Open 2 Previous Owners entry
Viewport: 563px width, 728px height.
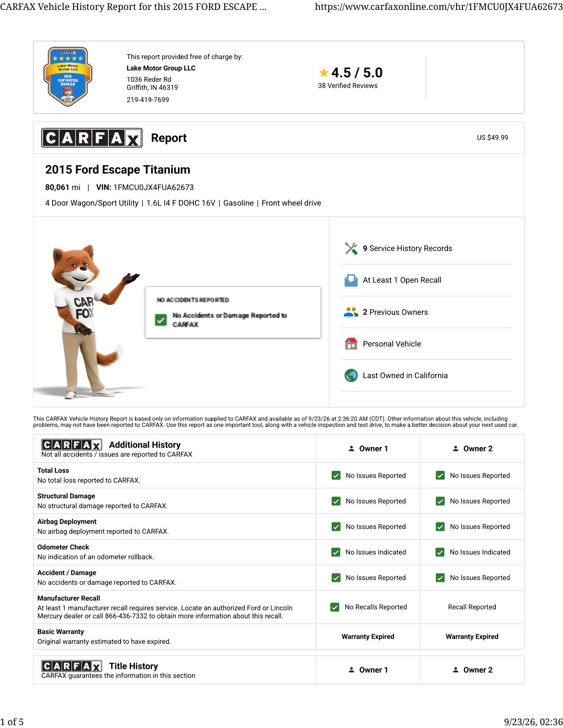coord(427,312)
